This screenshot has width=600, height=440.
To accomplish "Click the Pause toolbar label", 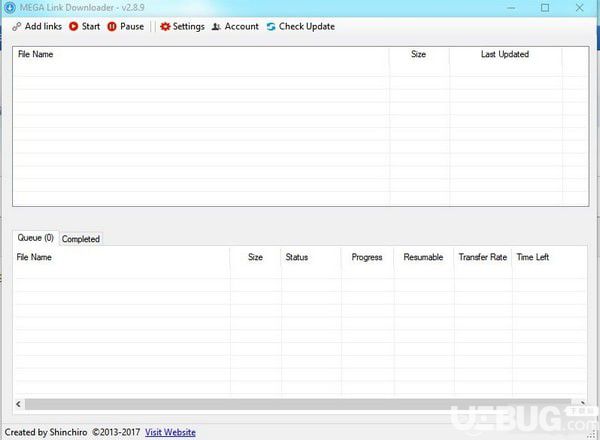I will [x=132, y=26].
